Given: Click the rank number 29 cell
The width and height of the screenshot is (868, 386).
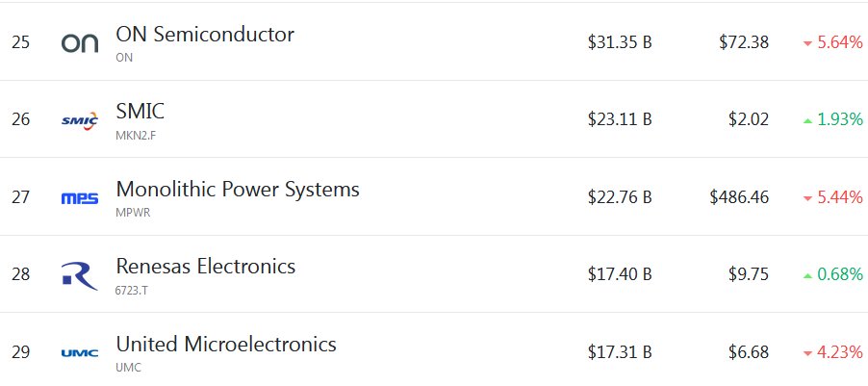Looking at the screenshot, I should click(21, 352).
